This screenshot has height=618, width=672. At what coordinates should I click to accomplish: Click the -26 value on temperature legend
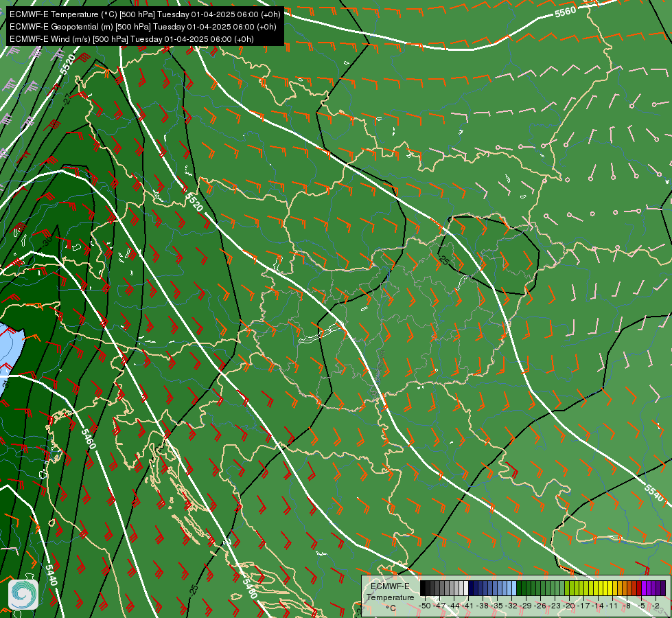(x=540, y=606)
